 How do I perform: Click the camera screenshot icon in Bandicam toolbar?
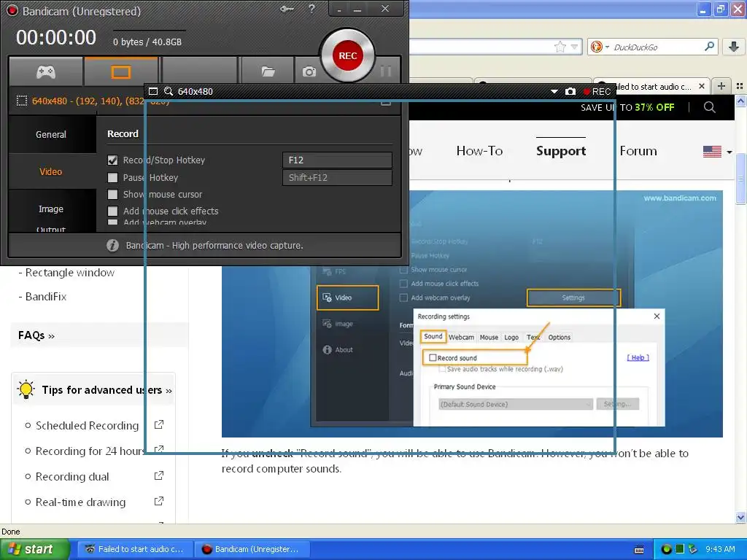(x=309, y=72)
